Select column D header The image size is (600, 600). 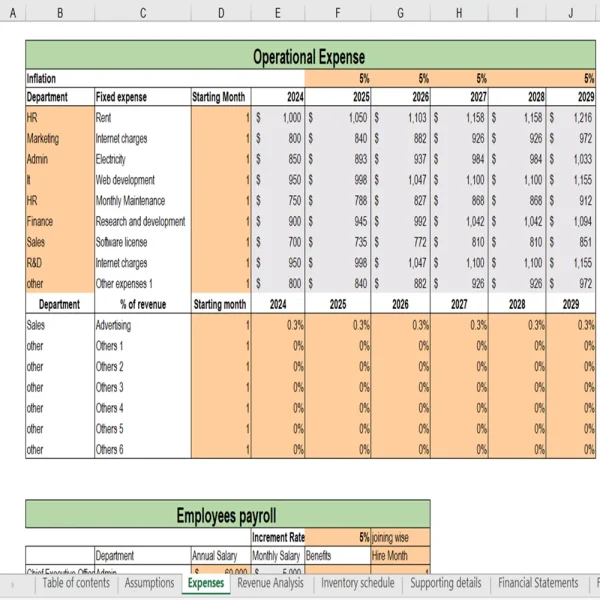click(x=221, y=13)
